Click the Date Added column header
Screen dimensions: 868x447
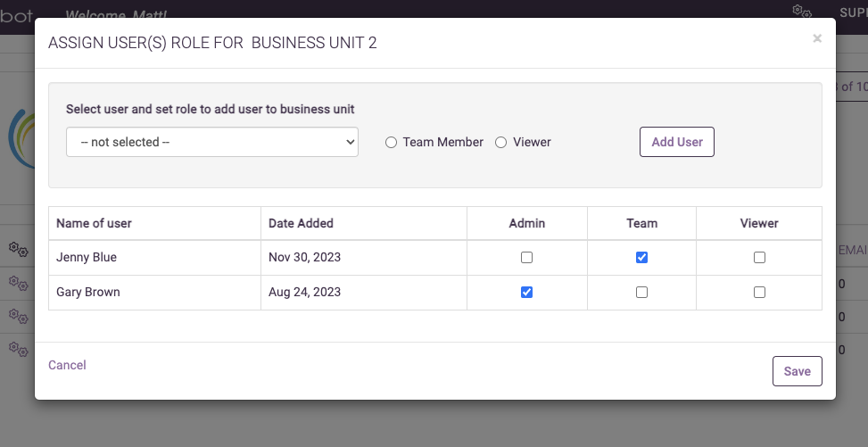pos(364,223)
